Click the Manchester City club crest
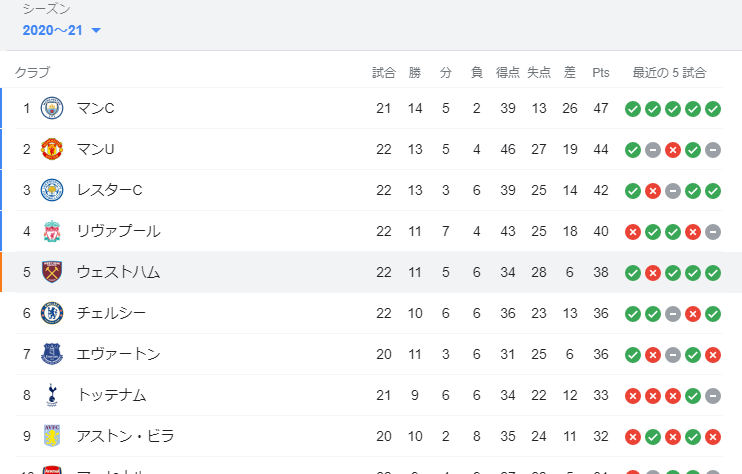The width and height of the screenshot is (742, 474). click(52, 108)
